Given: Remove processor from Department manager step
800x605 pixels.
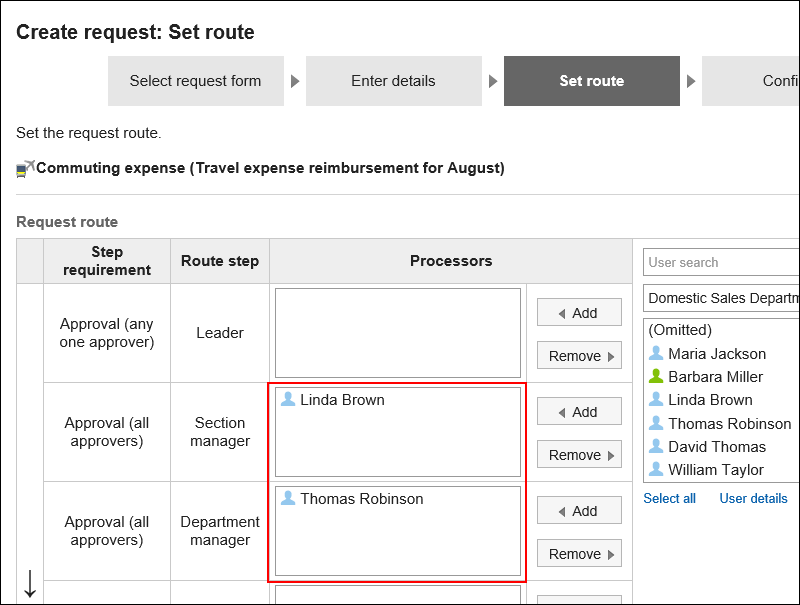Looking at the screenshot, I should 579,553.
